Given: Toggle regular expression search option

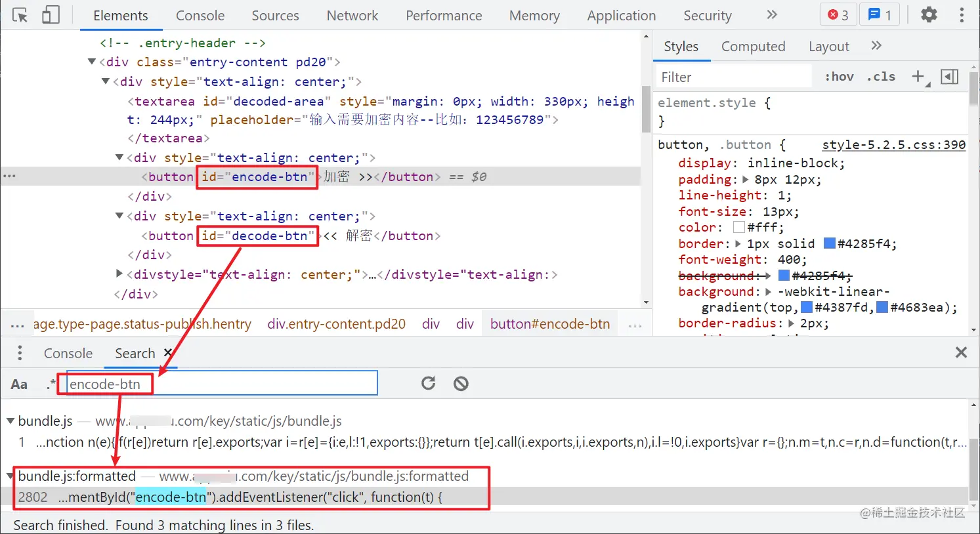Looking at the screenshot, I should coord(51,384).
